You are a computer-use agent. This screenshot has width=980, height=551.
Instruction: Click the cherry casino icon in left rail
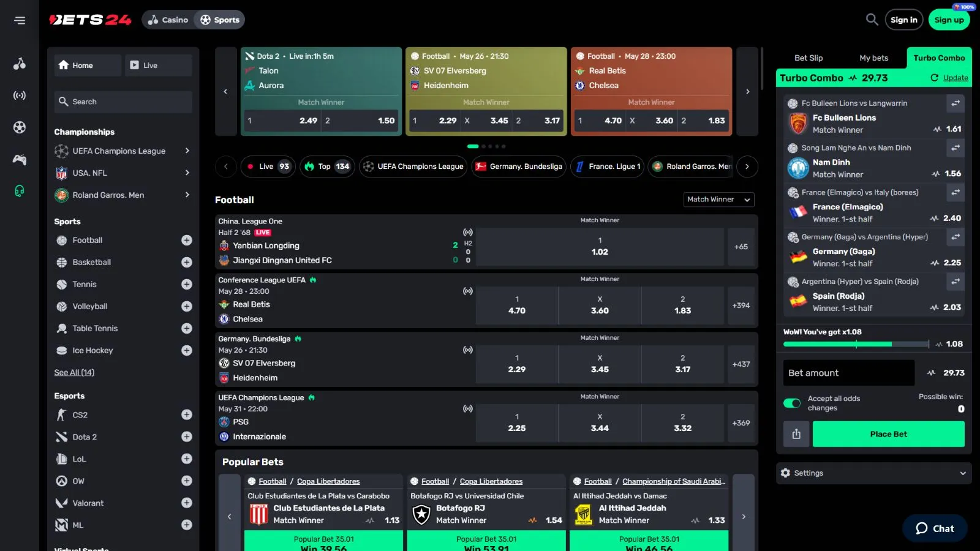[x=20, y=64]
